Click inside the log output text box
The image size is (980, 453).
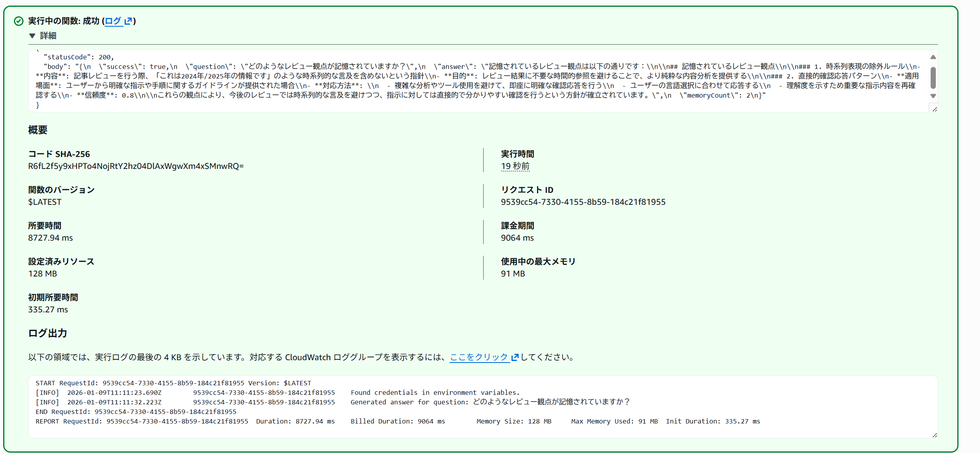[x=478, y=406]
